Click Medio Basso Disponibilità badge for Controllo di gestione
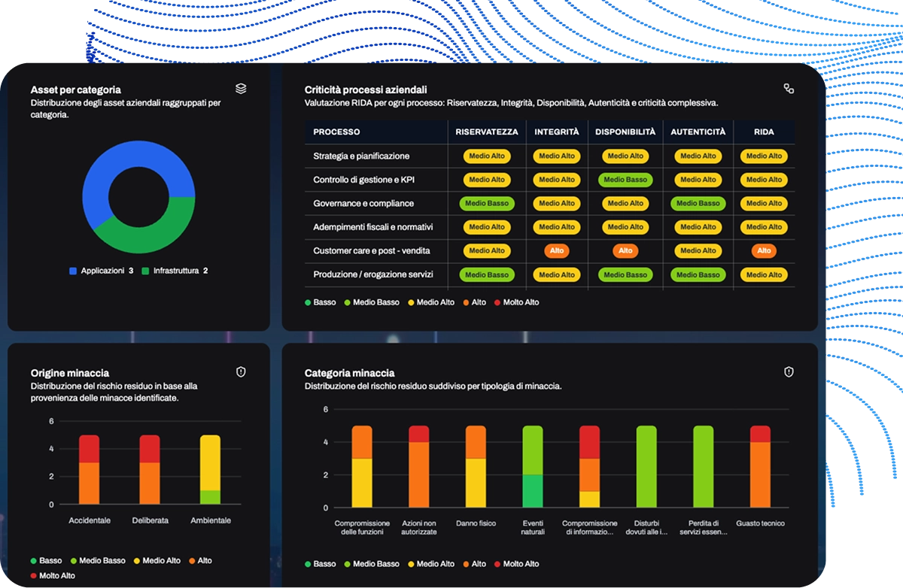Viewport: 903px width, 588px height. (625, 180)
